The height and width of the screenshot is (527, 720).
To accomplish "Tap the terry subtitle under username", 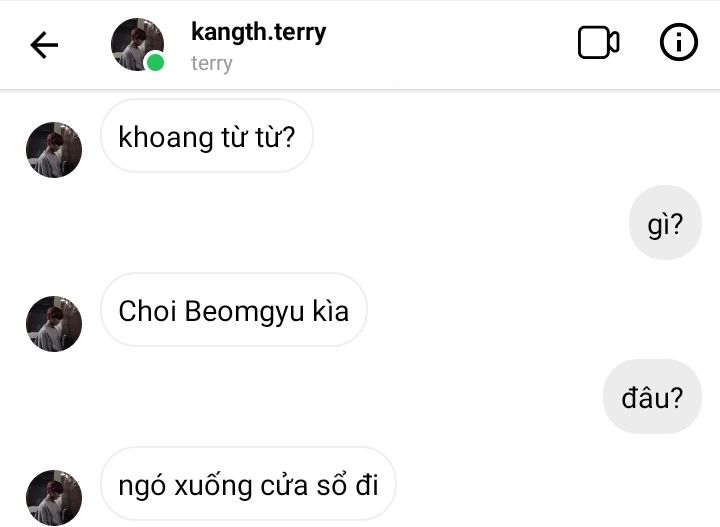I will (212, 63).
